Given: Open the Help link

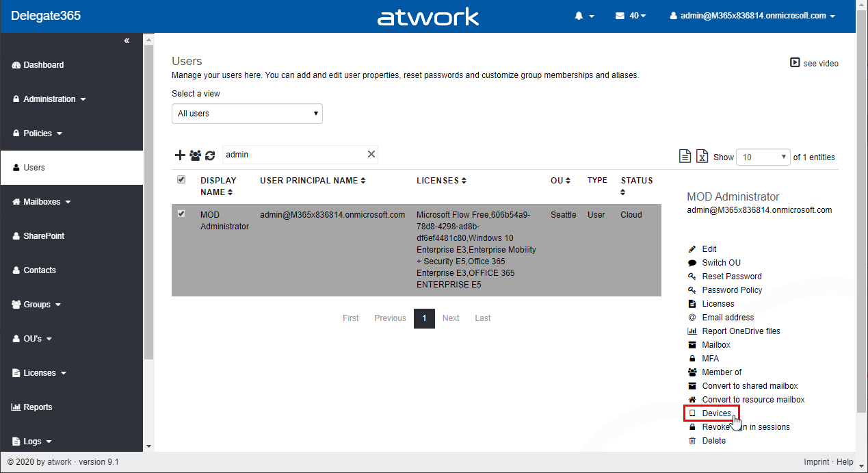Looking at the screenshot, I should pos(845,462).
